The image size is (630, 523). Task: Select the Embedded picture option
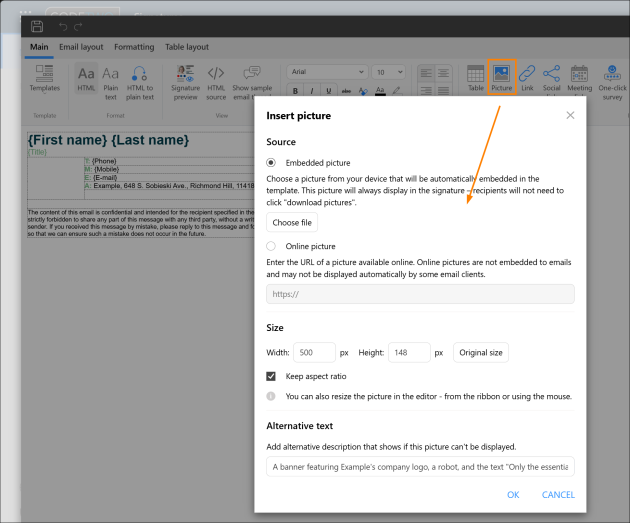point(271,163)
